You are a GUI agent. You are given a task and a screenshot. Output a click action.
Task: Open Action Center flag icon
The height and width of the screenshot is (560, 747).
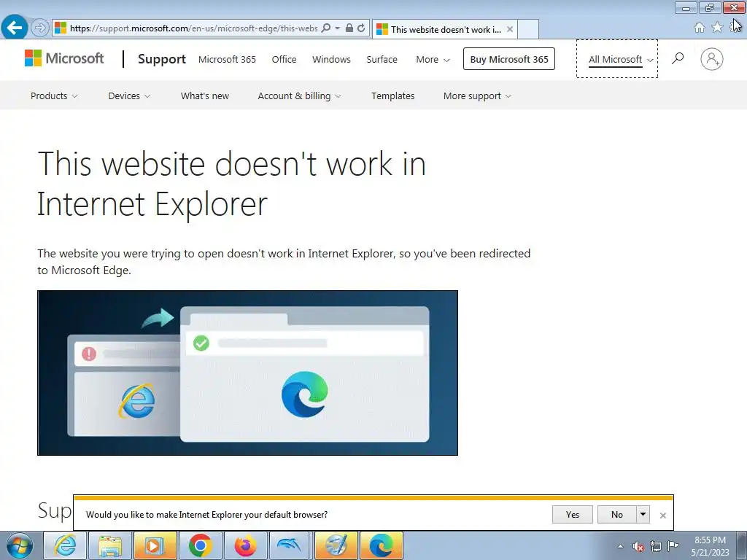click(x=673, y=545)
